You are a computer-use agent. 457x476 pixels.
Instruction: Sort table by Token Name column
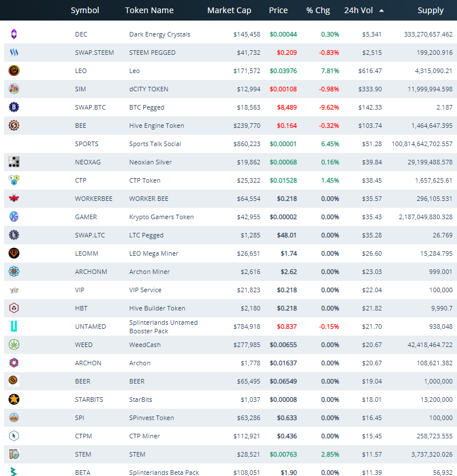coord(149,10)
